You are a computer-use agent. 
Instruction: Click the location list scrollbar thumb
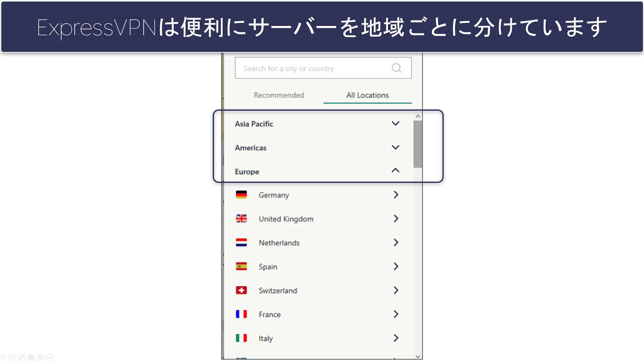tap(418, 144)
